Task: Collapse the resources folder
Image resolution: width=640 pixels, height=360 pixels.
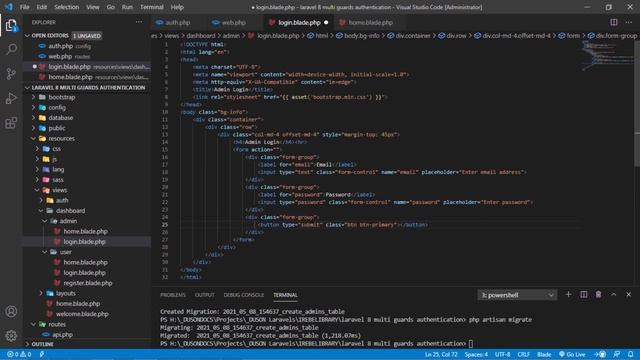Action: (x=87, y=138)
